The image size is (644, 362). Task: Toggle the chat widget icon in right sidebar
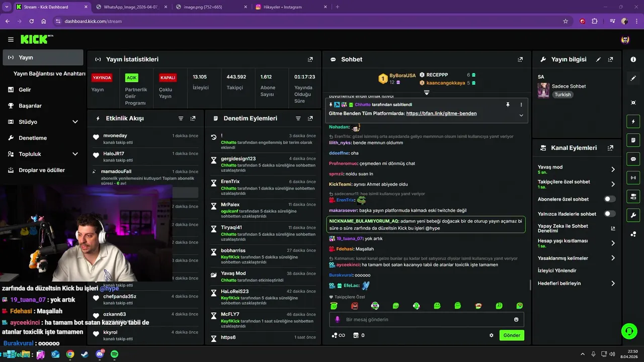(x=633, y=159)
